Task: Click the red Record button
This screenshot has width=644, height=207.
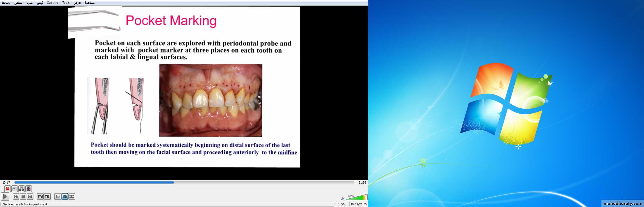Action: tap(7, 189)
